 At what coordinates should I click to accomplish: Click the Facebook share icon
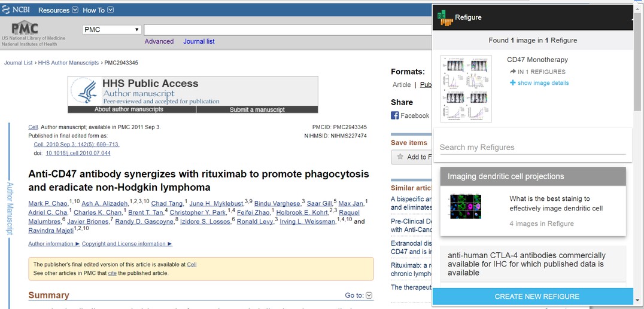point(395,116)
